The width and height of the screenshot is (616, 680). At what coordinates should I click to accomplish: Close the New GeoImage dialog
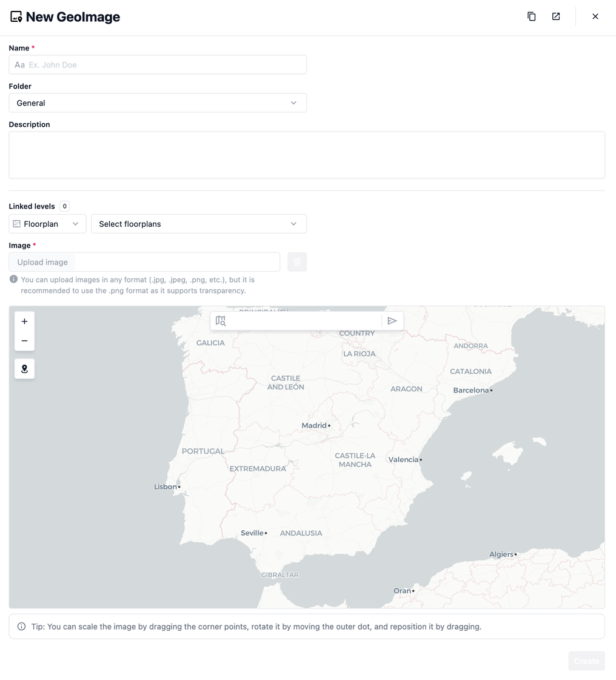point(595,16)
